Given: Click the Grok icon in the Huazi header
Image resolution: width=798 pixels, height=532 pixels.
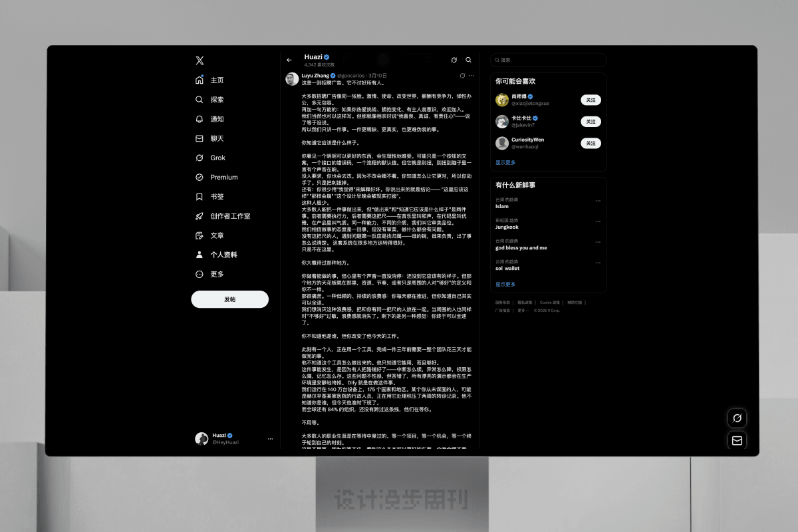Looking at the screenshot, I should (454, 60).
